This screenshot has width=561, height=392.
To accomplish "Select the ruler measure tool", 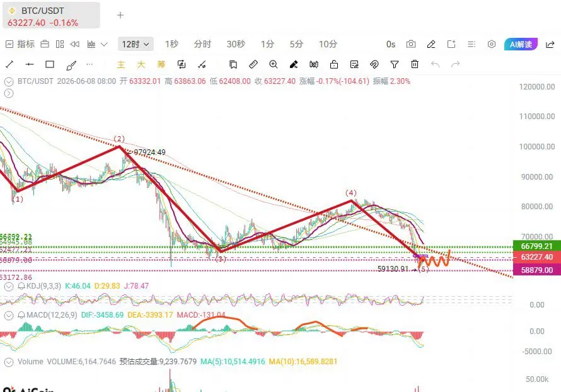I will pos(253,64).
